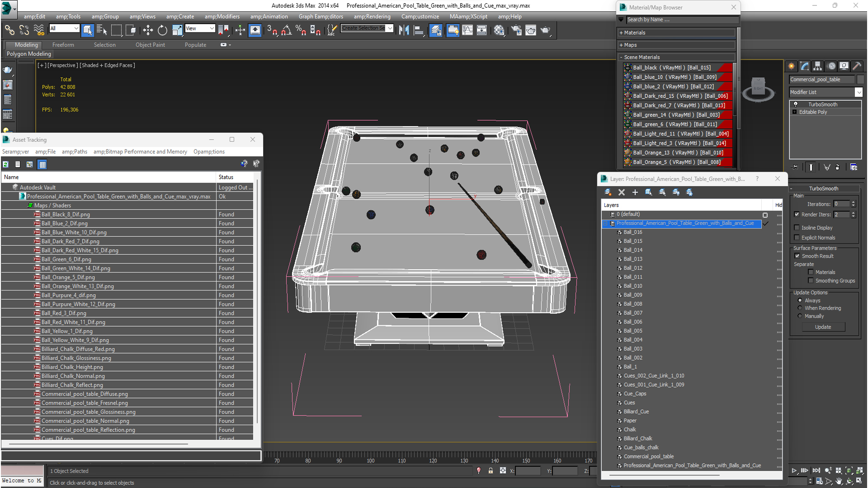Enable Explicit Normals checkbox
This screenshot has width=868, height=488.
point(797,237)
